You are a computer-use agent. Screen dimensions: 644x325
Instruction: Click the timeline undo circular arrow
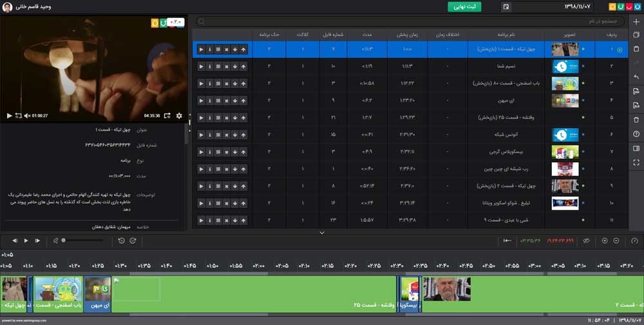coord(122,241)
